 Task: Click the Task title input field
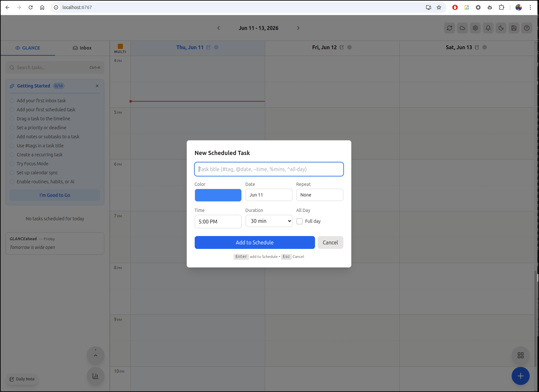[269, 169]
